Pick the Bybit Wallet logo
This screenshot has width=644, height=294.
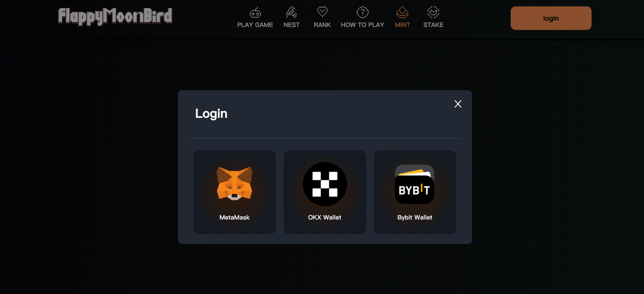[415, 184]
